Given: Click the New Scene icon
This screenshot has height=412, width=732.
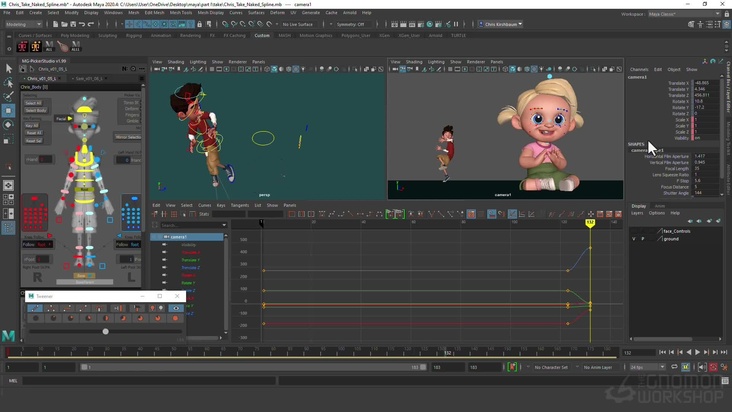Looking at the screenshot, I should click(x=55, y=24).
